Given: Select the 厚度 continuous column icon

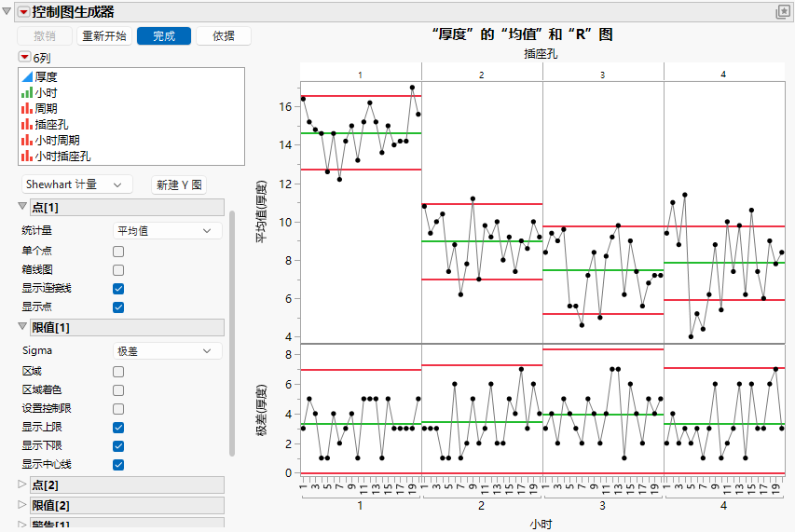Looking at the screenshot, I should pyautogui.click(x=27, y=76).
